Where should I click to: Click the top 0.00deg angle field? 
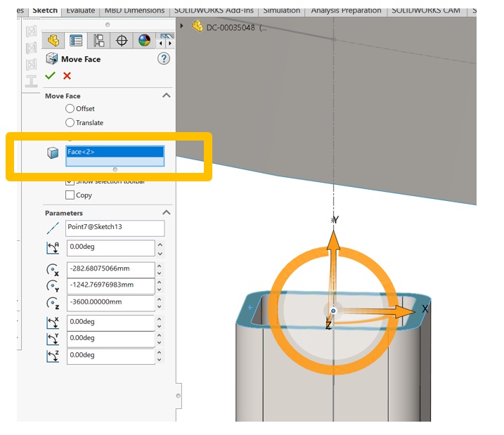point(111,247)
